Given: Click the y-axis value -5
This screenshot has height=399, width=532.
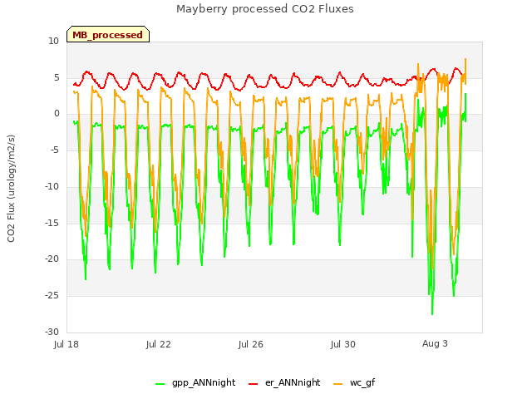Looking at the screenshot, I should point(54,150).
